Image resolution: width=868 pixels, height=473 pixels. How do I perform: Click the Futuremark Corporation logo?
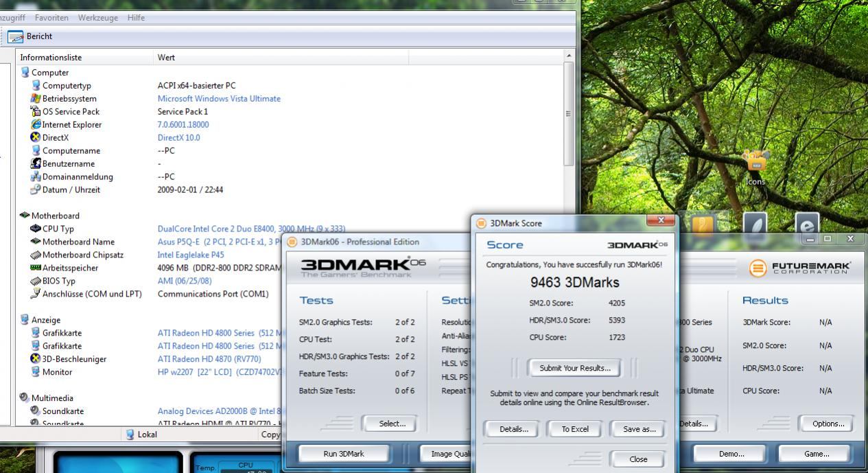point(800,268)
